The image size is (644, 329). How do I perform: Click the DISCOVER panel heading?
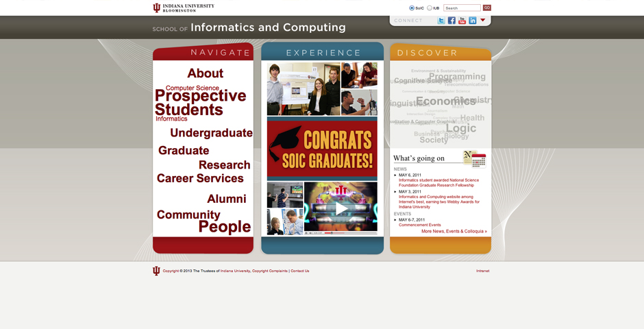(x=427, y=53)
